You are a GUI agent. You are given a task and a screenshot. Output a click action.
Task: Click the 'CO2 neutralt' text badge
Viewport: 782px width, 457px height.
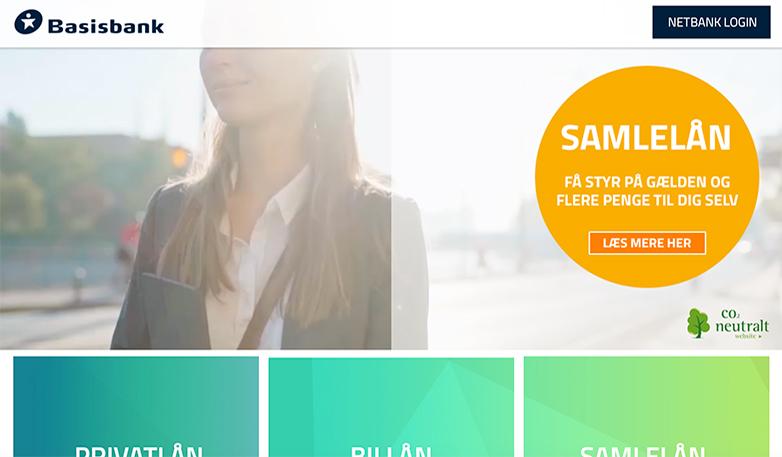[x=742, y=321]
